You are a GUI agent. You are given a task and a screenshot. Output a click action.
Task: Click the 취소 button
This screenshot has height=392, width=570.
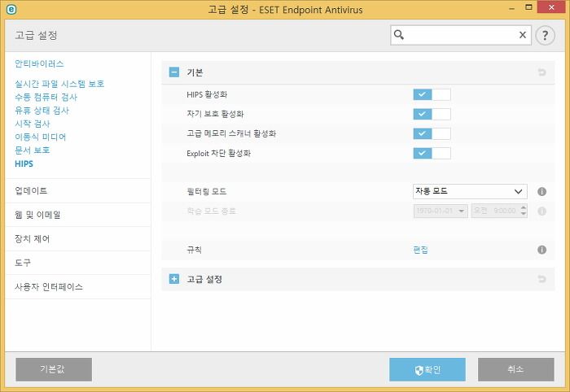tap(515, 369)
